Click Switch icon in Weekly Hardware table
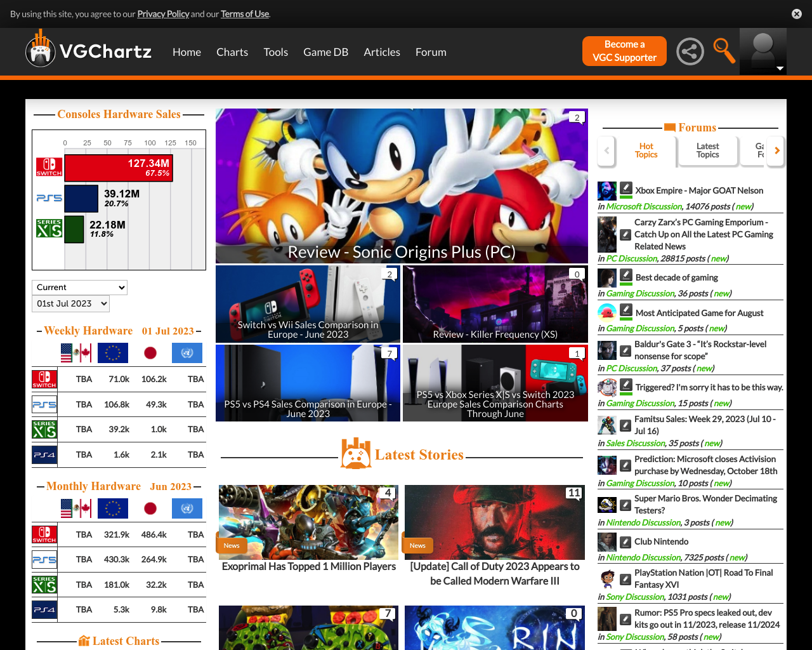 coord(44,379)
